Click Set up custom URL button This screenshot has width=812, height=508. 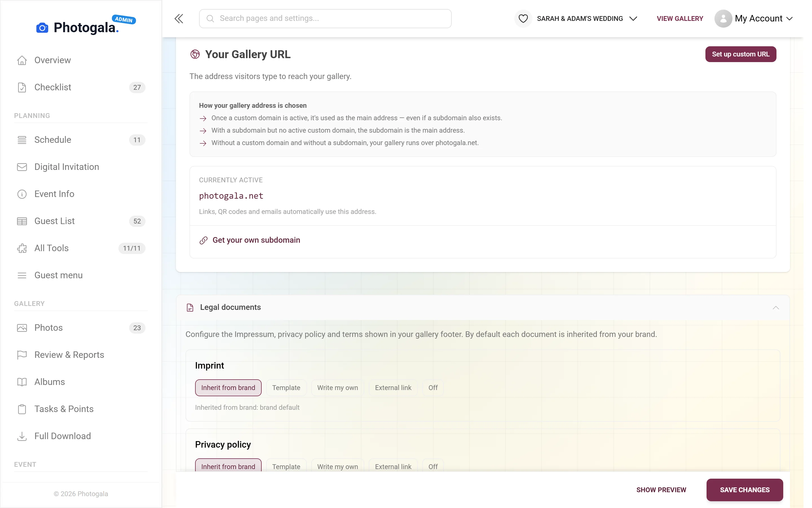coord(741,54)
